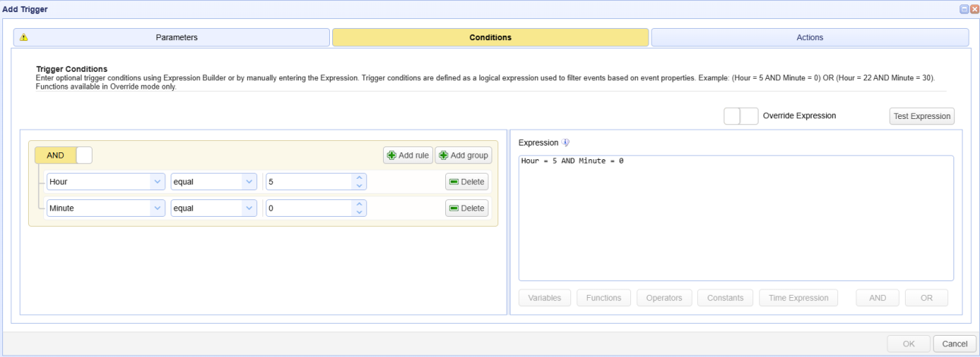Minimize the Add Trigger dialog

click(x=964, y=8)
